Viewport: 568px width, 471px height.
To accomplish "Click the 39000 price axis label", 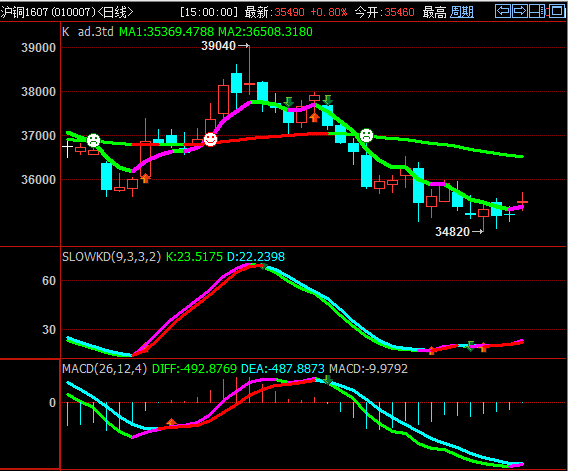I will pos(38,48).
